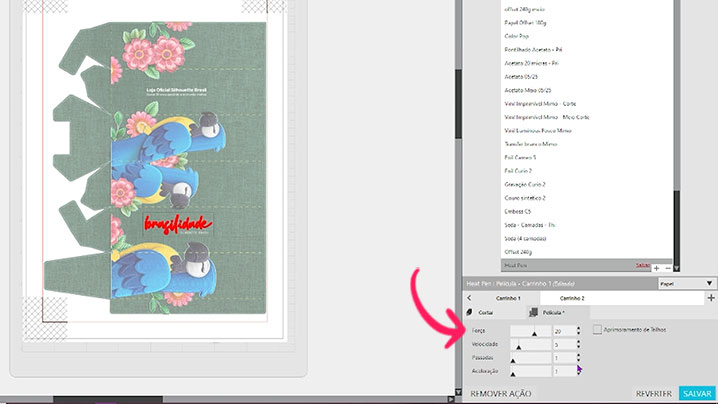Switch to the Carrinho 1 tab
The height and width of the screenshot is (404, 718).
(x=508, y=298)
